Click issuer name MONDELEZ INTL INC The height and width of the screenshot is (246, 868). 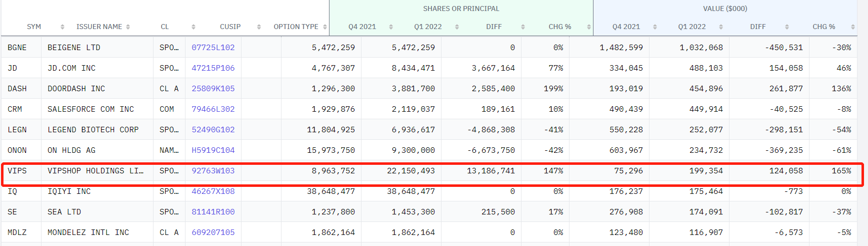88,232
